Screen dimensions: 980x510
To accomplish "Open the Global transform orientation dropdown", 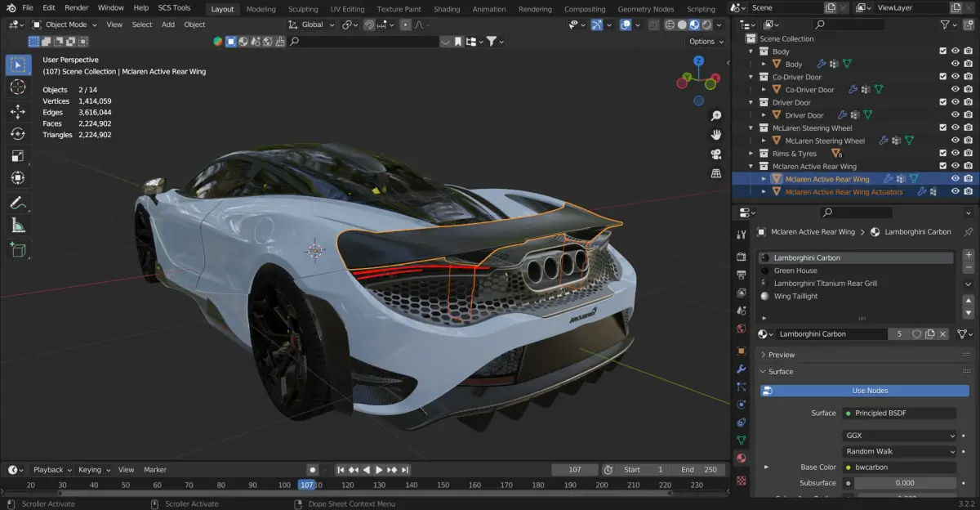I will [x=312, y=25].
